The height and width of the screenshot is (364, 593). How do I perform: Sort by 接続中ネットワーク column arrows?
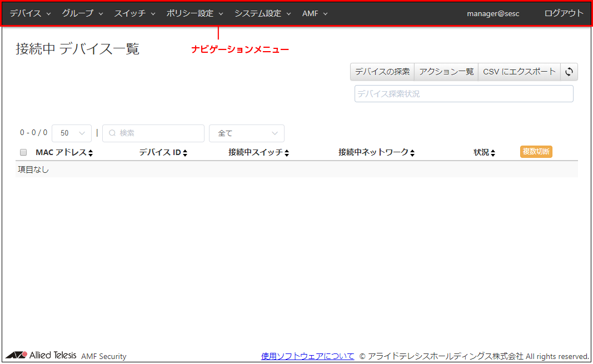pos(413,153)
